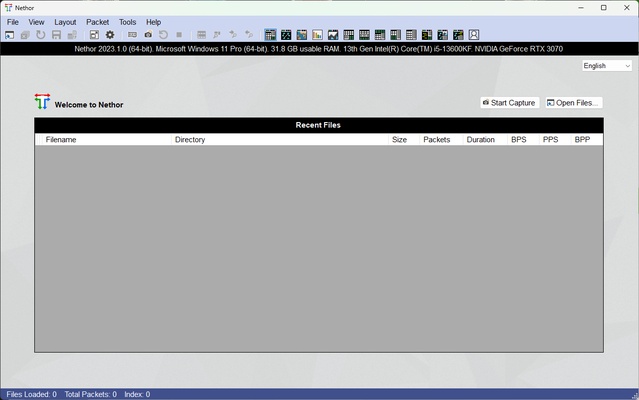Click the window resize grip in the bottom corner

[x=635, y=396]
